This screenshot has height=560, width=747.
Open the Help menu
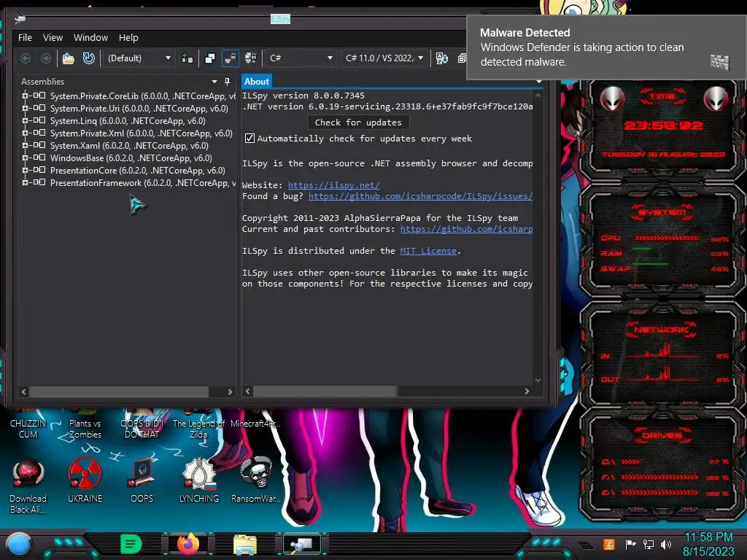[x=128, y=38]
